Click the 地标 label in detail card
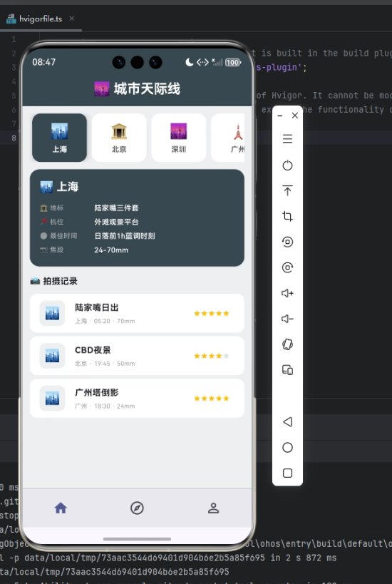 [57, 208]
